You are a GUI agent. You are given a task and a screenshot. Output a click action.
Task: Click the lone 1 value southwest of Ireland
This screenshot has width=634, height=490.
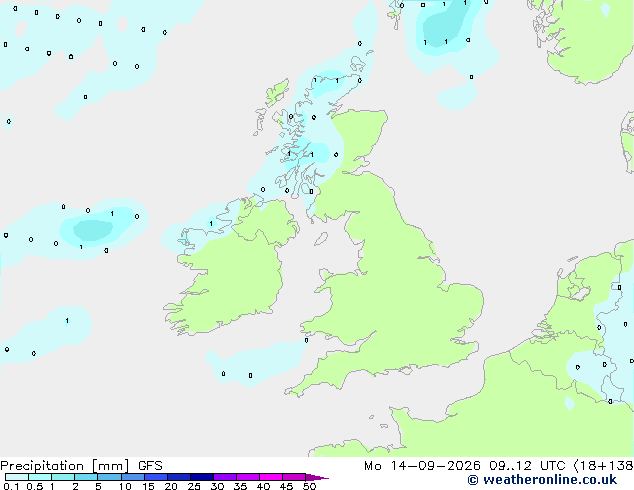coord(67,321)
